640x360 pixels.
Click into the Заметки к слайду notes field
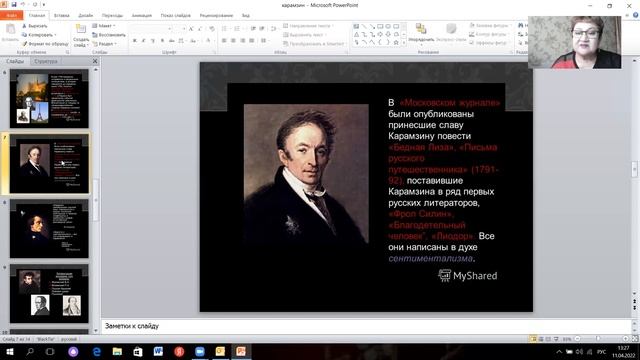(366, 326)
